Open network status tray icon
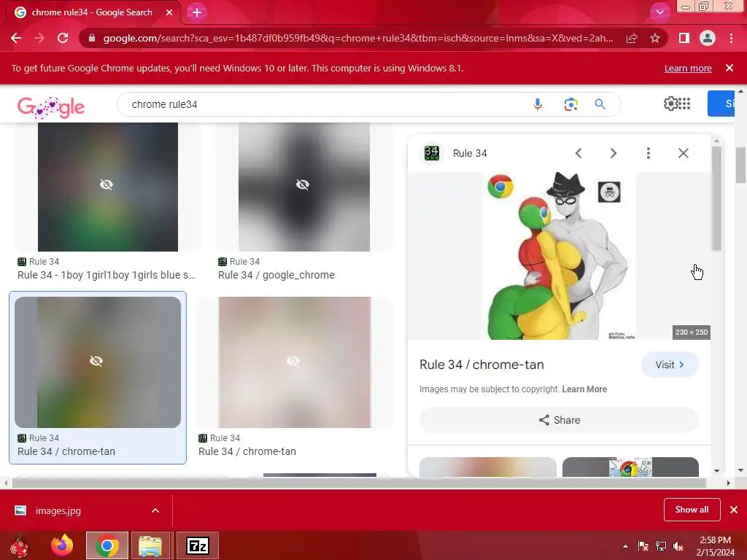 point(661,546)
